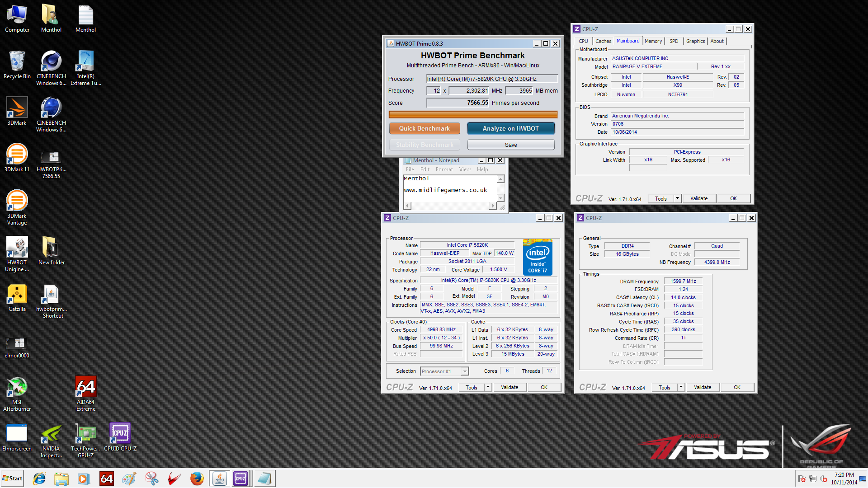This screenshot has width=868, height=488.
Task: Open the hwbotprim... Shortcut icon
Action: click(51, 301)
